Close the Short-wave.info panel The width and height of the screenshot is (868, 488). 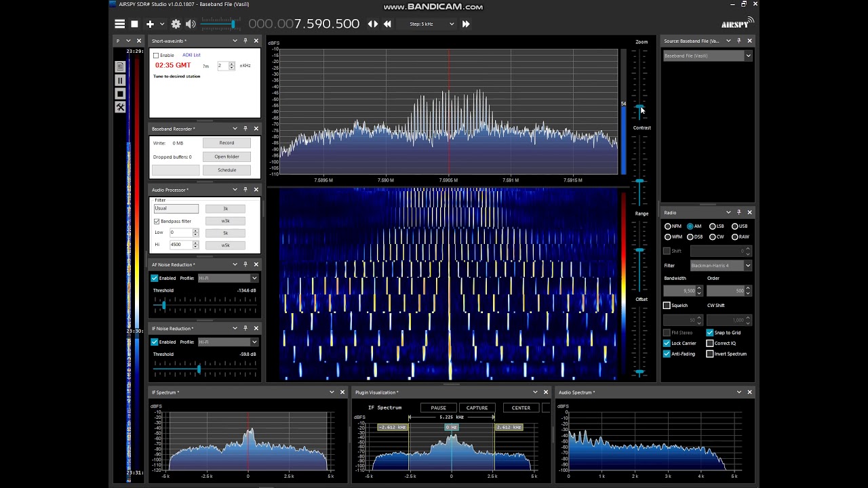256,41
